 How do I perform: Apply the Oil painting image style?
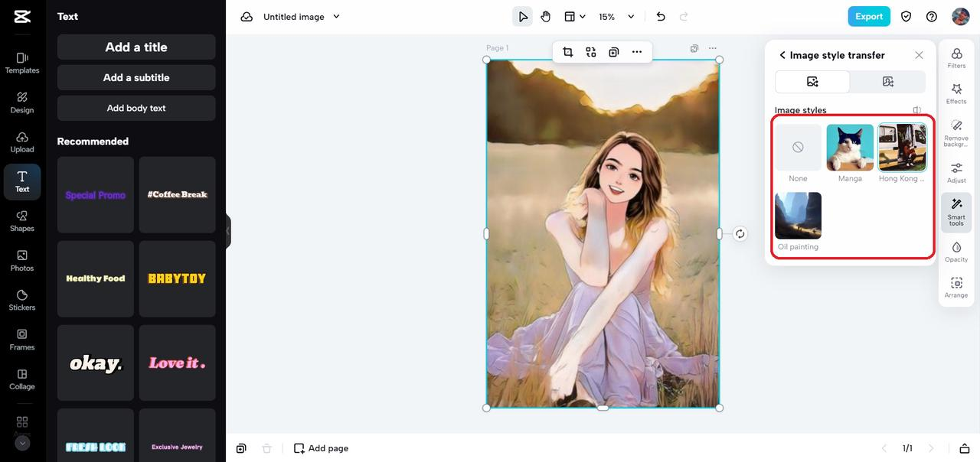pyautogui.click(x=798, y=216)
